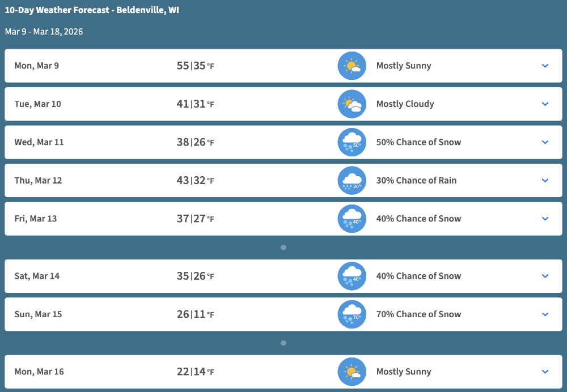Select the Sat, Mar 14 date label

(x=37, y=276)
